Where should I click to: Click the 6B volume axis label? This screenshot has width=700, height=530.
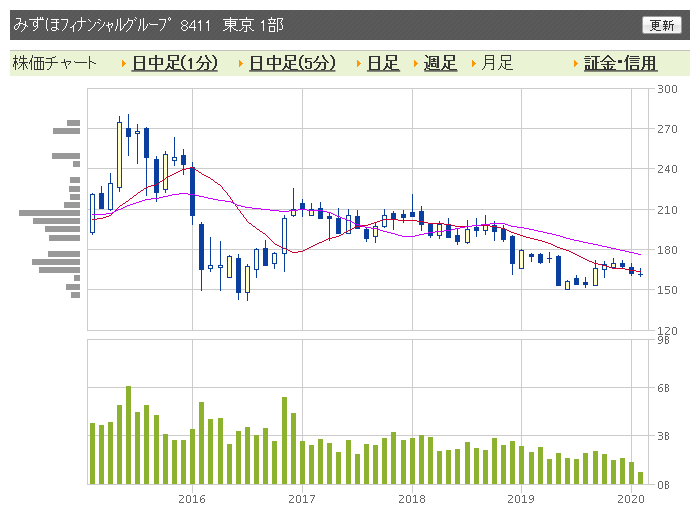(663, 388)
